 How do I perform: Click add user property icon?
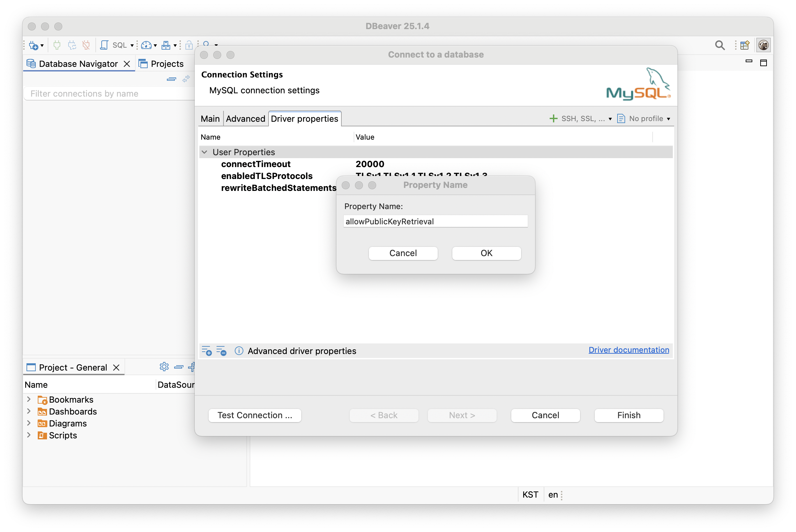(x=207, y=351)
